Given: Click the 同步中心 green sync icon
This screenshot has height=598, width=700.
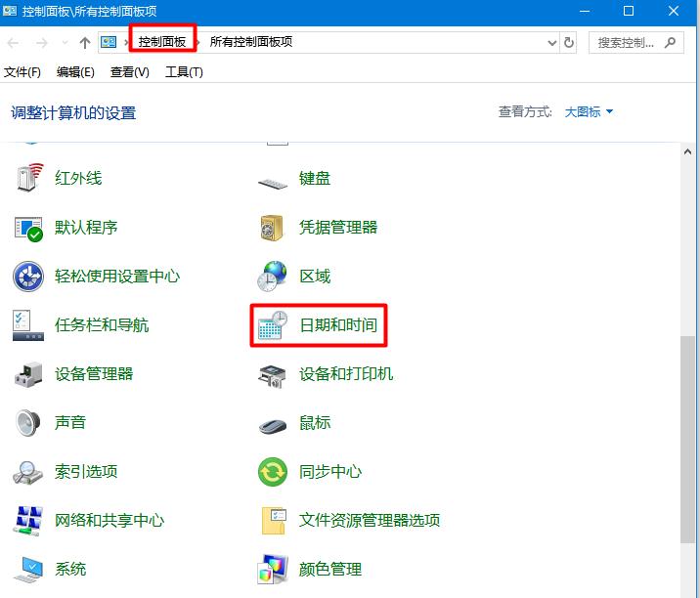Looking at the screenshot, I should tap(273, 472).
